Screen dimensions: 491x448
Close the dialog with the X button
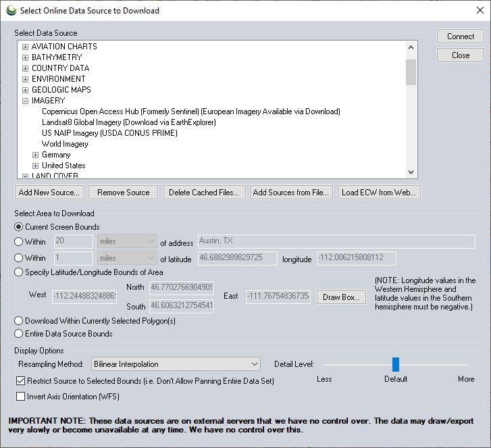tap(480, 10)
